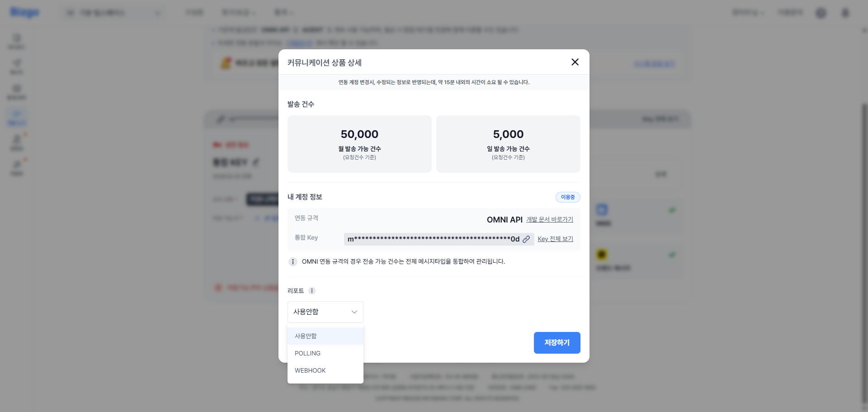Click the blurred Bizgo logo
This screenshot has height=412, width=868.
[25, 12]
